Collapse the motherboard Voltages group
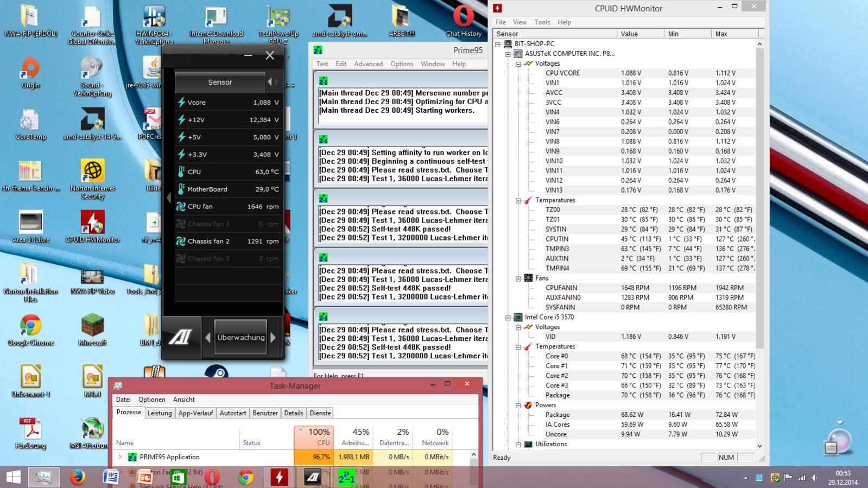The width and height of the screenshot is (868, 488). [518, 64]
